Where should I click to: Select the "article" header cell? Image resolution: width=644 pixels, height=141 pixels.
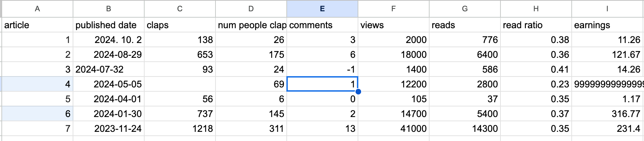pyautogui.click(x=37, y=25)
